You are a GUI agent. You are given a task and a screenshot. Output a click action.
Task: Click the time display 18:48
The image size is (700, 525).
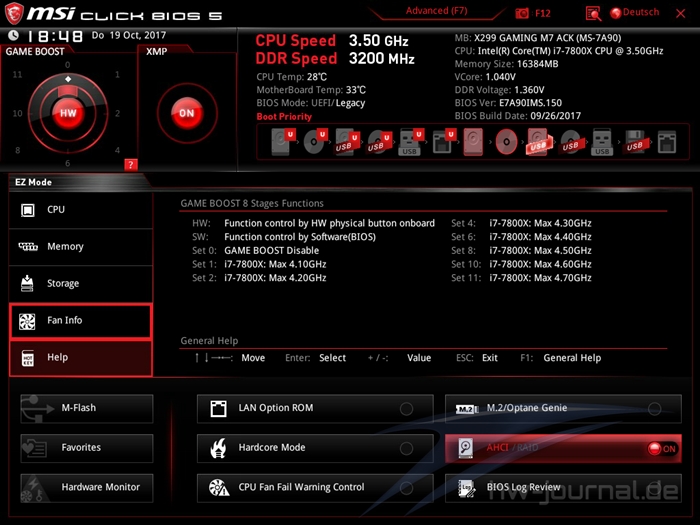click(55, 36)
